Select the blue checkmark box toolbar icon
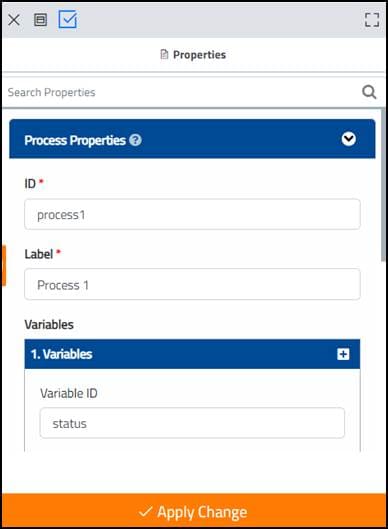The image size is (388, 529). 68,19
